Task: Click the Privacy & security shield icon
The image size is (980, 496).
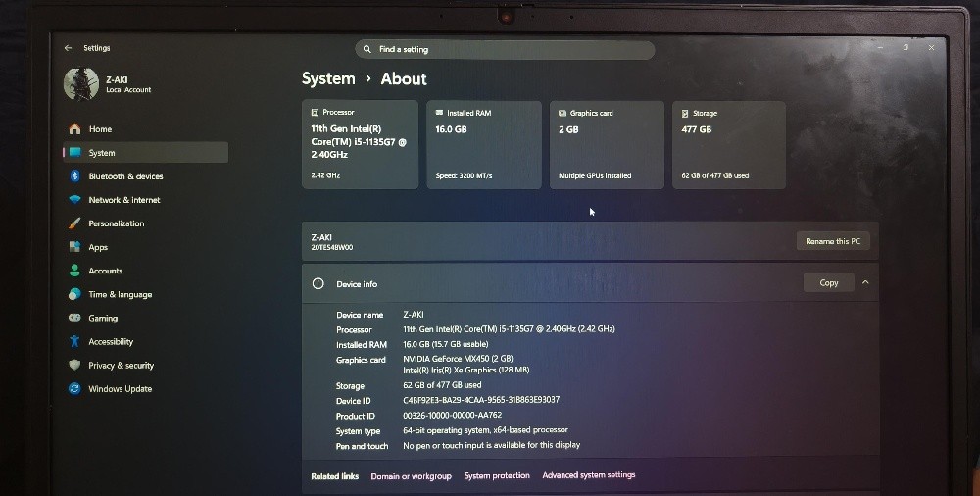Action: point(75,365)
